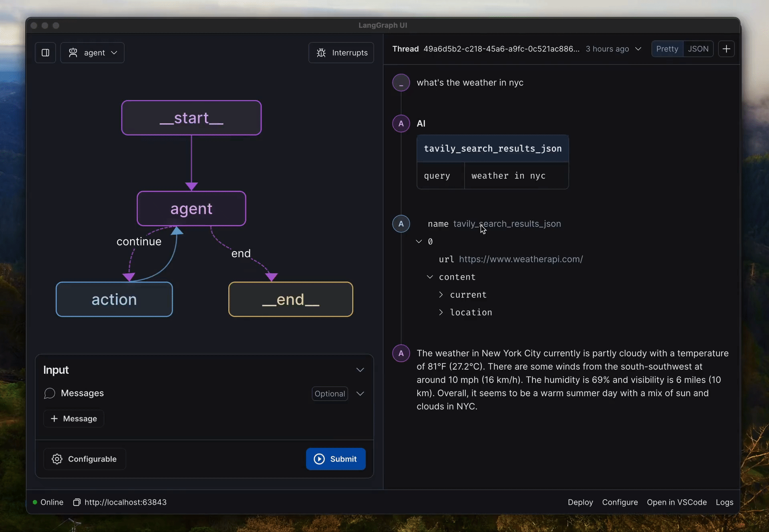Click the bug icon on Interrupts
This screenshot has height=532, width=769.
[321, 53]
